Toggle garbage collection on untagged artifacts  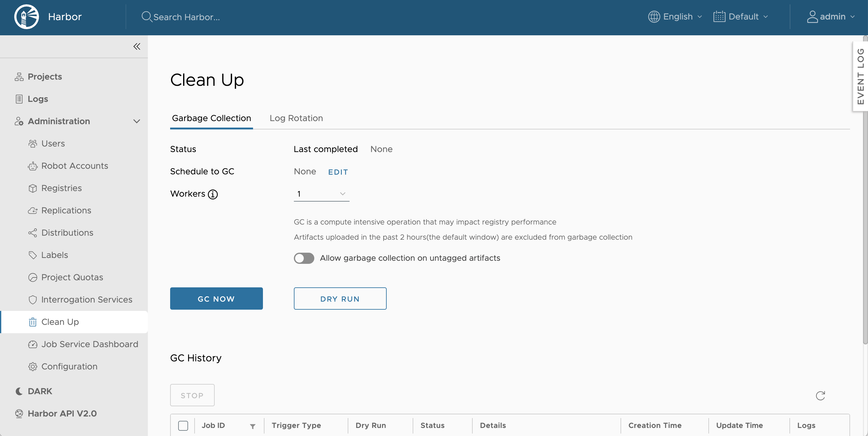tap(303, 258)
